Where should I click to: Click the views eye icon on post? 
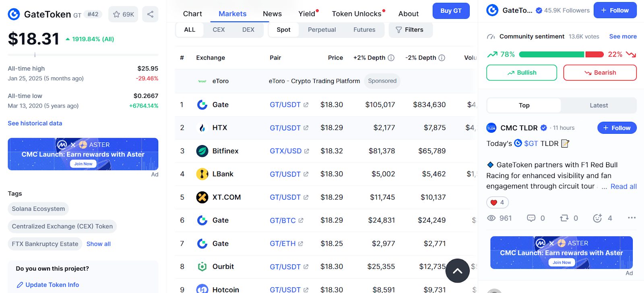[x=491, y=218]
